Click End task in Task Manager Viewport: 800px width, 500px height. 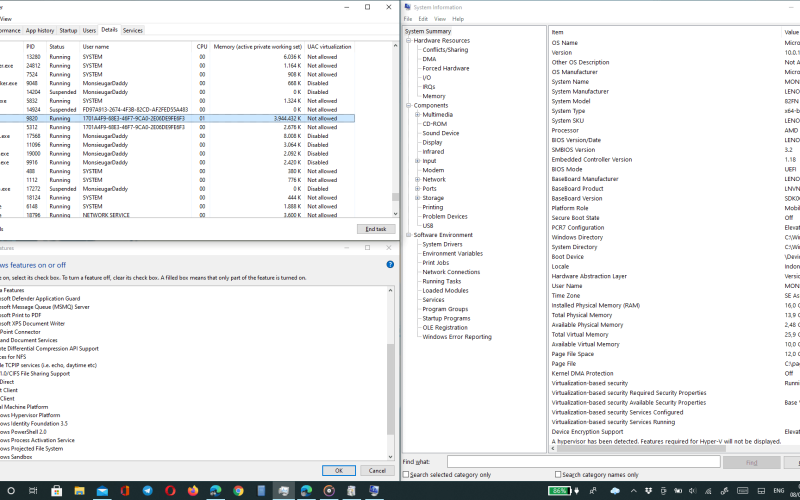[x=376, y=229]
